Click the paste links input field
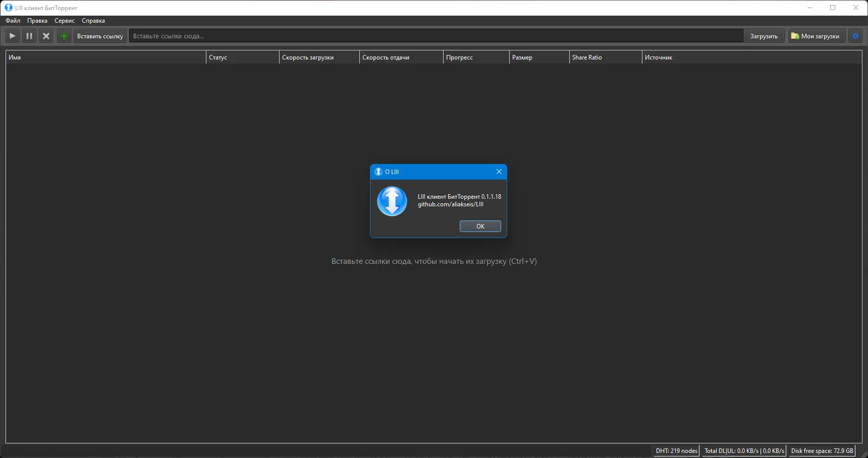The image size is (868, 458). (434, 35)
